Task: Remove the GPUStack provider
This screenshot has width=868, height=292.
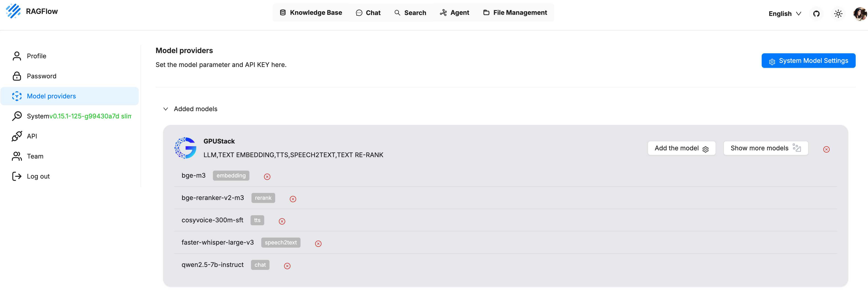Action: [826, 149]
